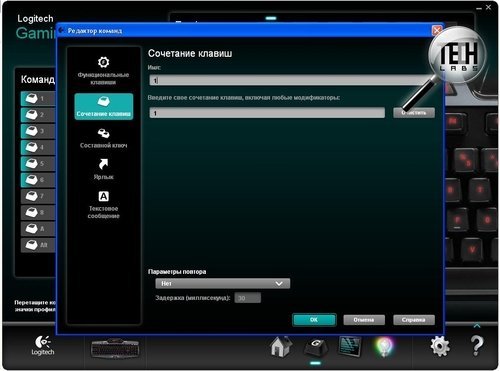The width and height of the screenshot is (500, 371).
Task: Close the Редактор команд dialog
Action: (437, 31)
